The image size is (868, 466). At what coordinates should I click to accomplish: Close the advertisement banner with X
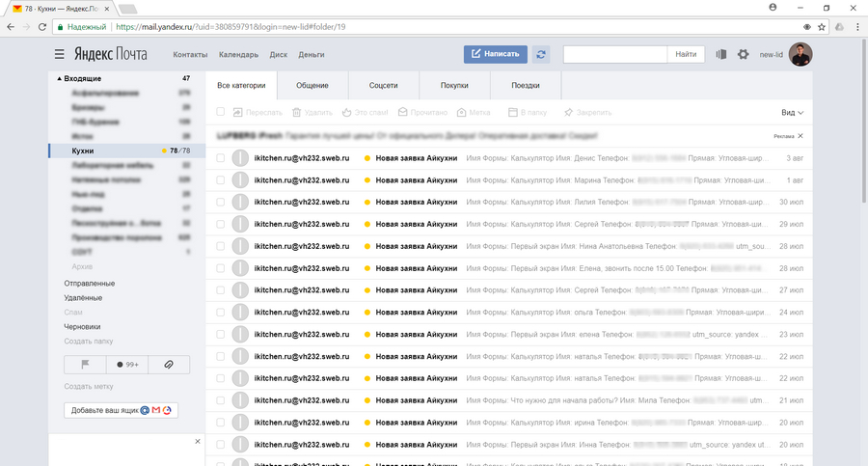coord(800,136)
